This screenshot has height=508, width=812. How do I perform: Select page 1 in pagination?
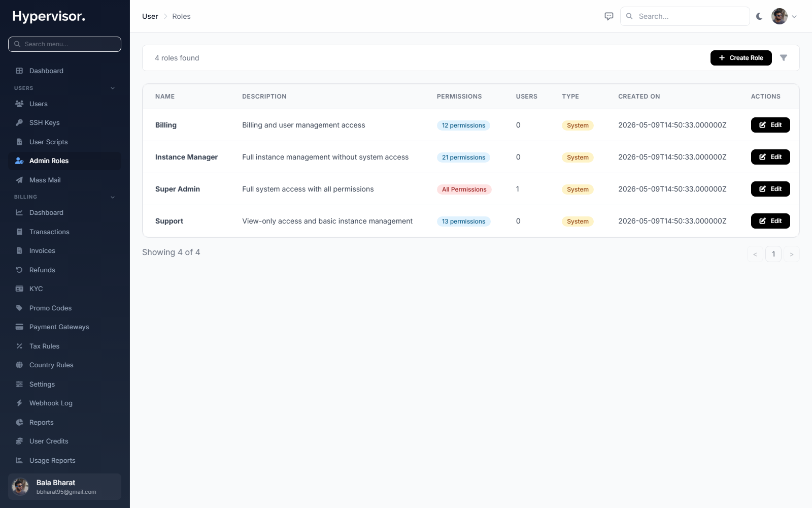coord(773,254)
